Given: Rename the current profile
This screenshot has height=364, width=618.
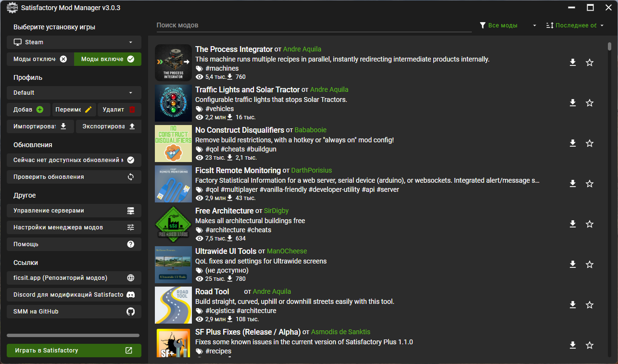Looking at the screenshot, I should tap(74, 110).
